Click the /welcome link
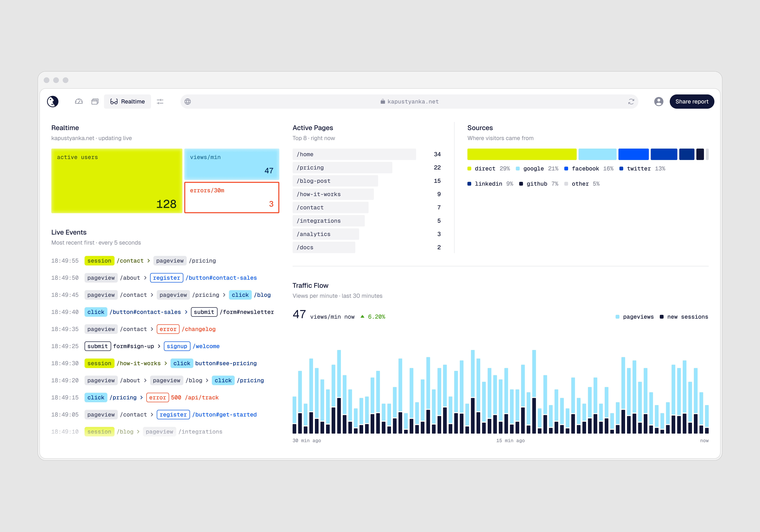The width and height of the screenshot is (760, 532). click(206, 346)
